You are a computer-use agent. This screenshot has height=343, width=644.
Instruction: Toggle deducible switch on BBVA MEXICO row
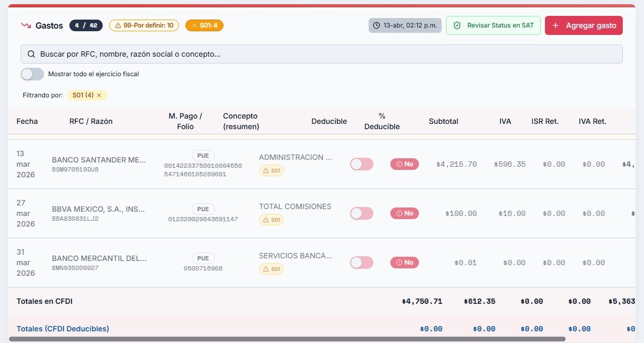pos(361,213)
